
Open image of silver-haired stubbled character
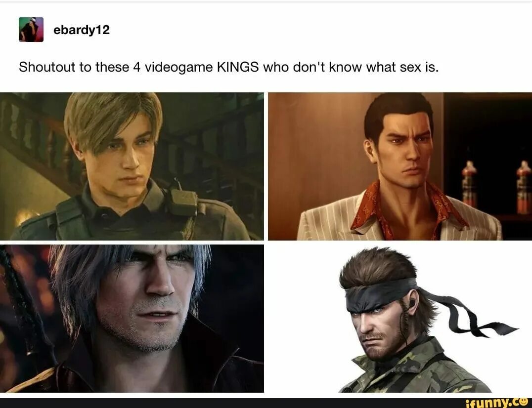(x=132, y=319)
